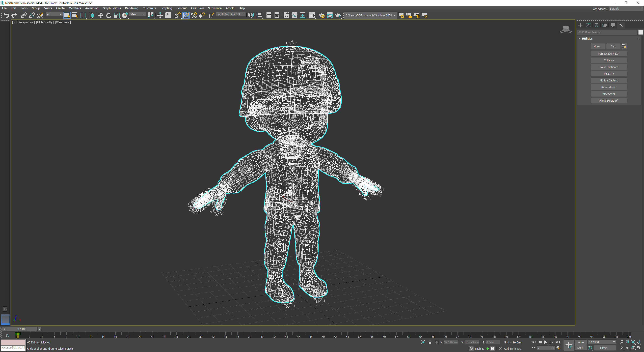Click the Perspective Match utility button
Screen dimensions: 644x352
point(608,54)
